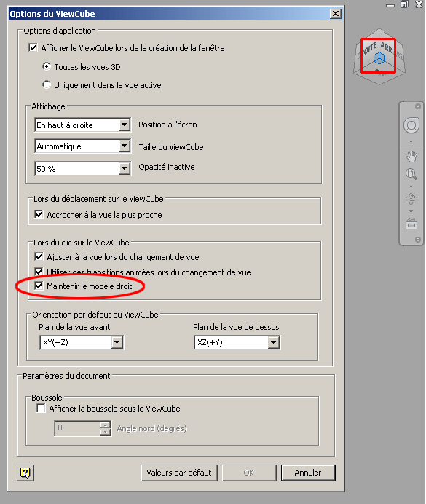The height and width of the screenshot is (504, 426).
Task: Toggle Afficher le ViewCube lors de la création
Action: pos(33,48)
